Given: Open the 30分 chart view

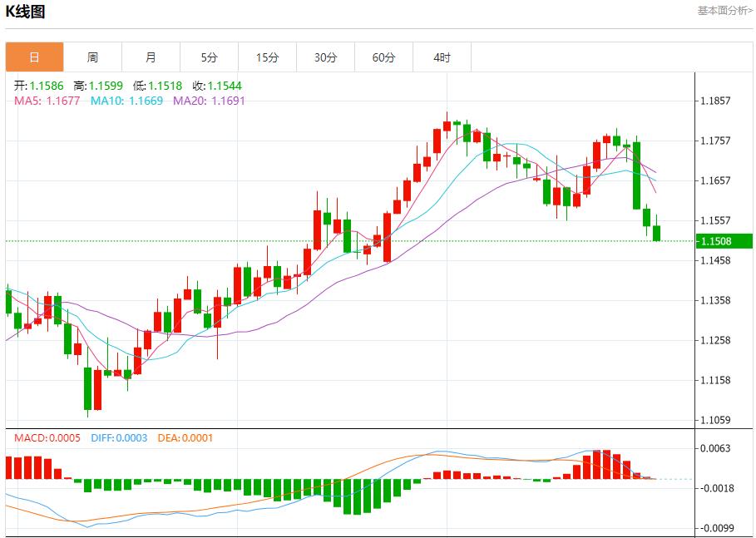Looking at the screenshot, I should tap(325, 57).
